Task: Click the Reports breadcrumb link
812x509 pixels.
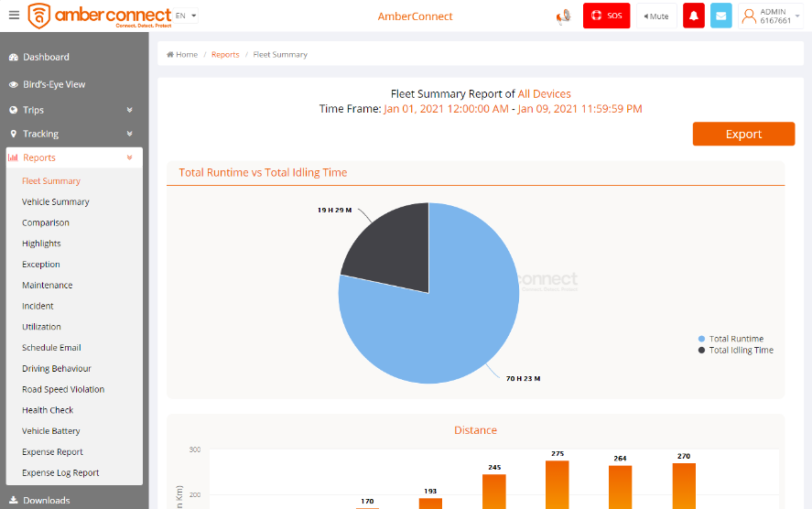Action: (x=225, y=54)
